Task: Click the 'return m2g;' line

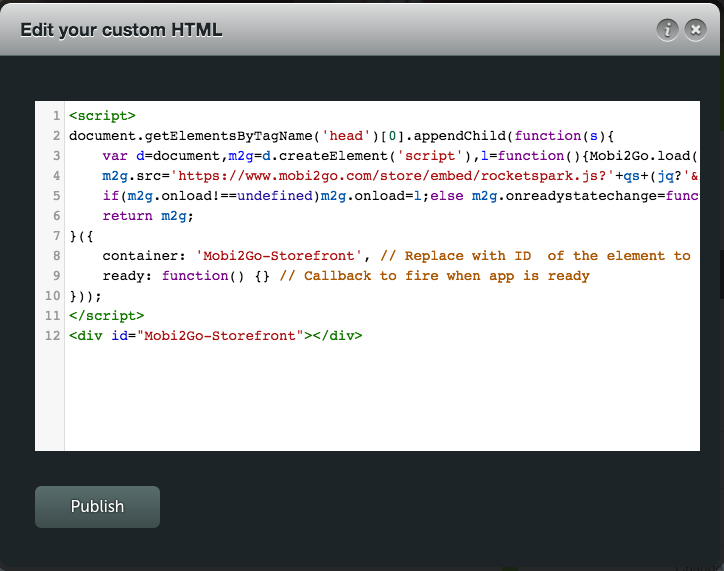Action: (x=148, y=216)
